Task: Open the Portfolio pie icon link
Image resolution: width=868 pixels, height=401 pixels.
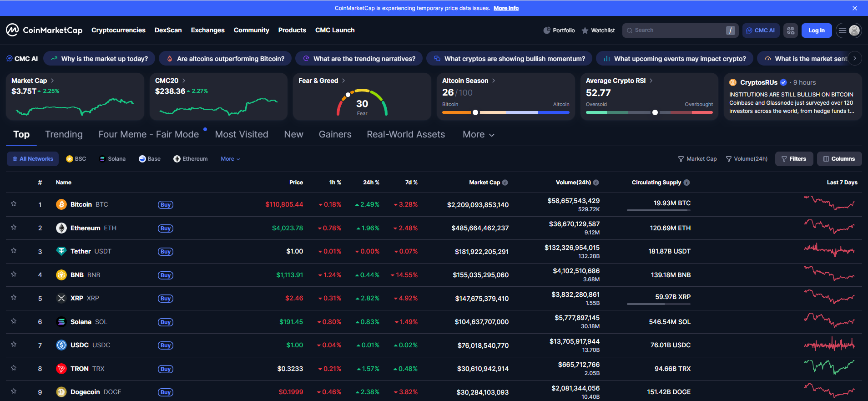Action: coord(559,30)
